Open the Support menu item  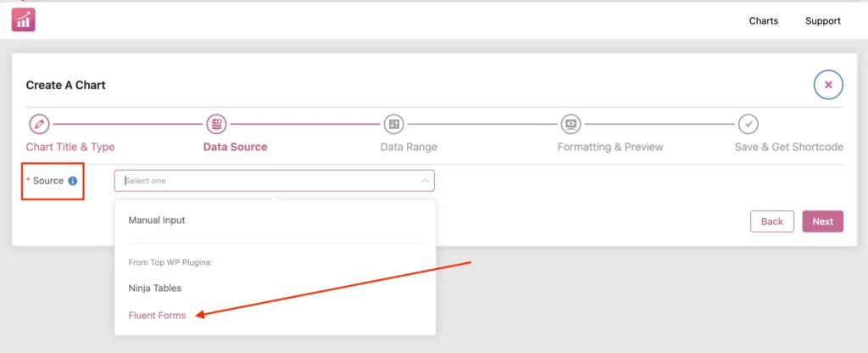pos(822,21)
